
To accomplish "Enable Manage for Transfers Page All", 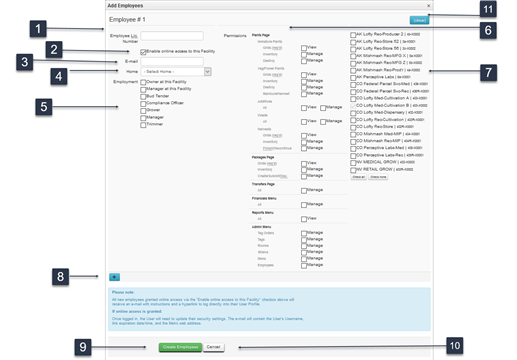I will (304, 191).
